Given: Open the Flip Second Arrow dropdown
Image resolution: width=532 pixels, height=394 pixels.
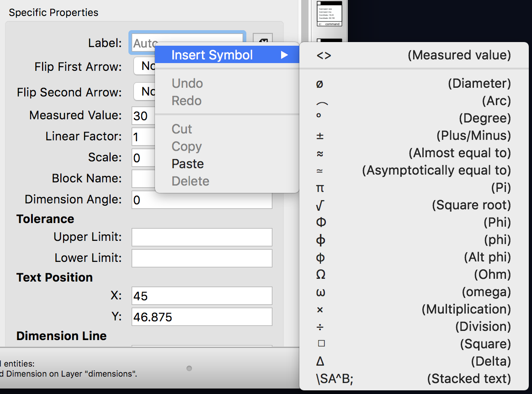Looking at the screenshot, I should click(x=144, y=92).
